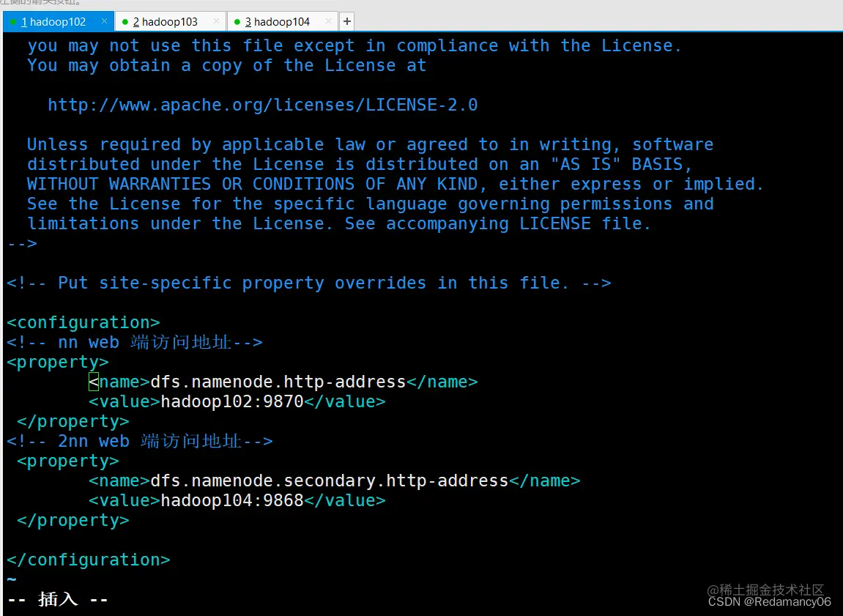Click the 'nn web' comment line

click(x=135, y=342)
